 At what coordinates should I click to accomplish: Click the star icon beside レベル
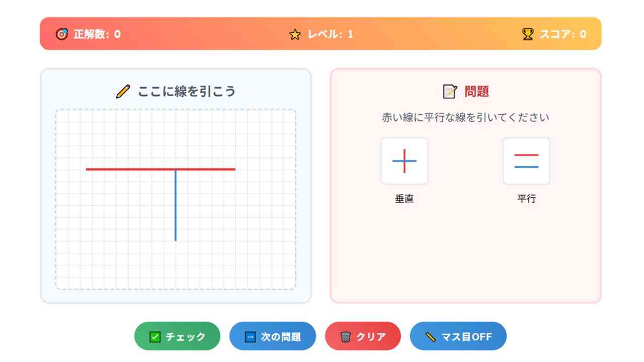coord(295,34)
